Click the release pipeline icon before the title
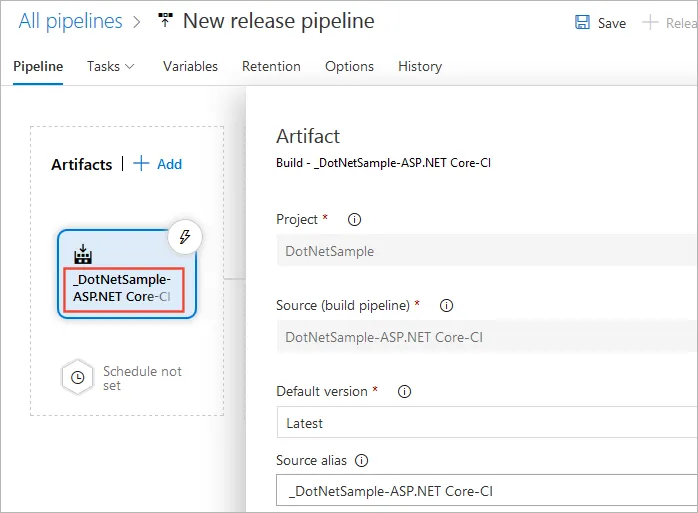 tap(166, 22)
